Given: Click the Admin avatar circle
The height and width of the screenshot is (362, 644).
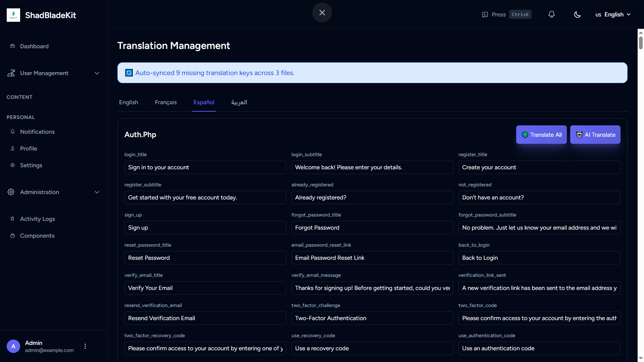Looking at the screenshot, I should 13,346.
